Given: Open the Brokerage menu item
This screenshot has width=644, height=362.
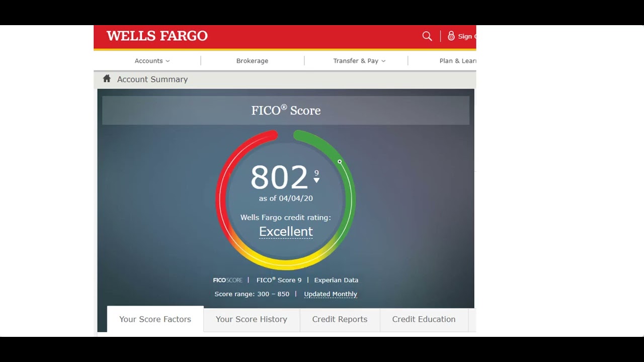Looking at the screenshot, I should coord(252,61).
